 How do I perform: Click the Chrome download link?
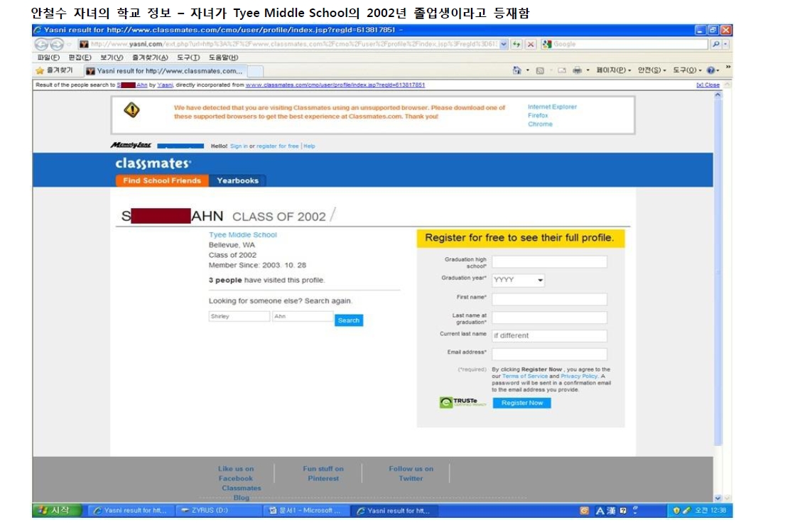540,124
